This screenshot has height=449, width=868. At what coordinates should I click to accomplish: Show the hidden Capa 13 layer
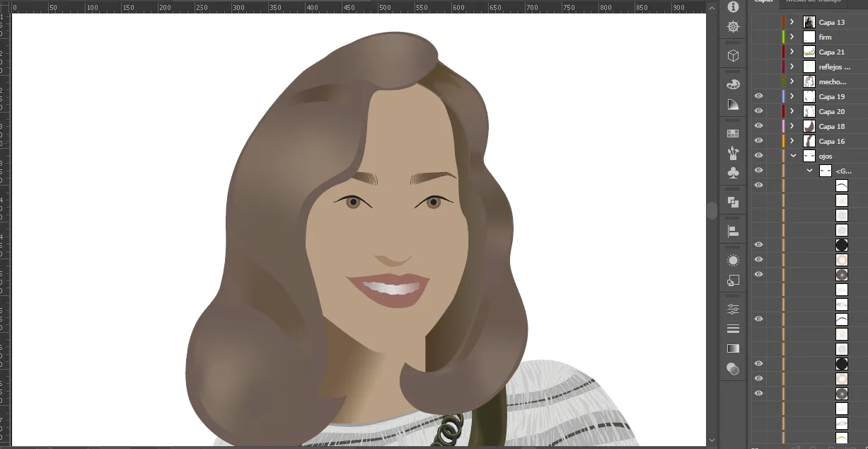pyautogui.click(x=758, y=22)
